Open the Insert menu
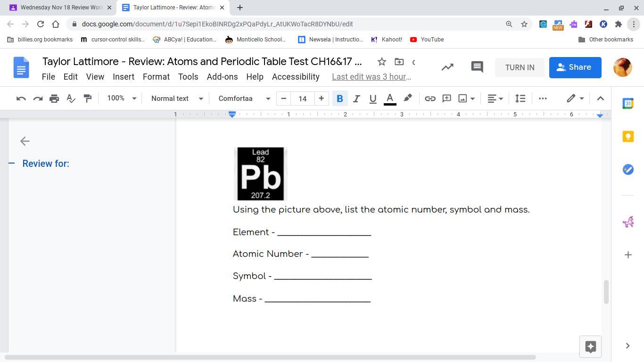 coord(124,77)
